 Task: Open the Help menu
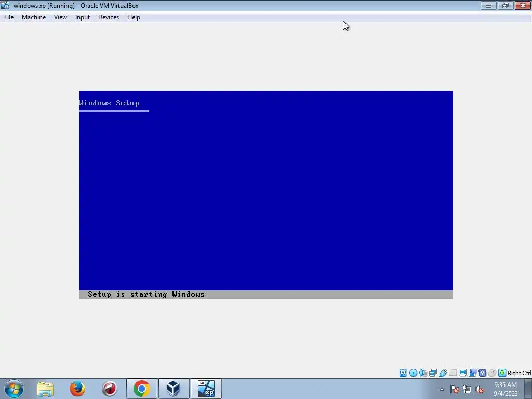tap(134, 17)
